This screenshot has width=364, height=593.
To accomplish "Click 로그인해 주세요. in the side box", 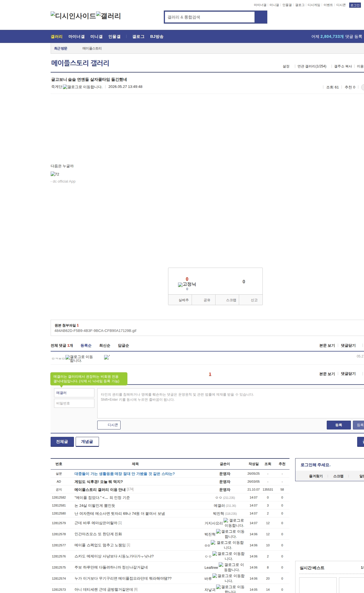I will (x=315, y=465).
